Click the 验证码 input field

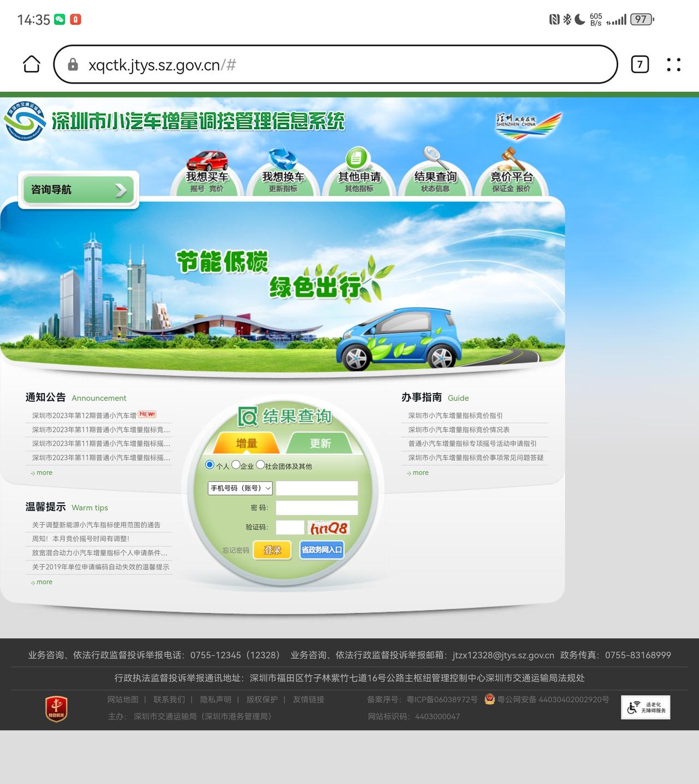pos(290,527)
